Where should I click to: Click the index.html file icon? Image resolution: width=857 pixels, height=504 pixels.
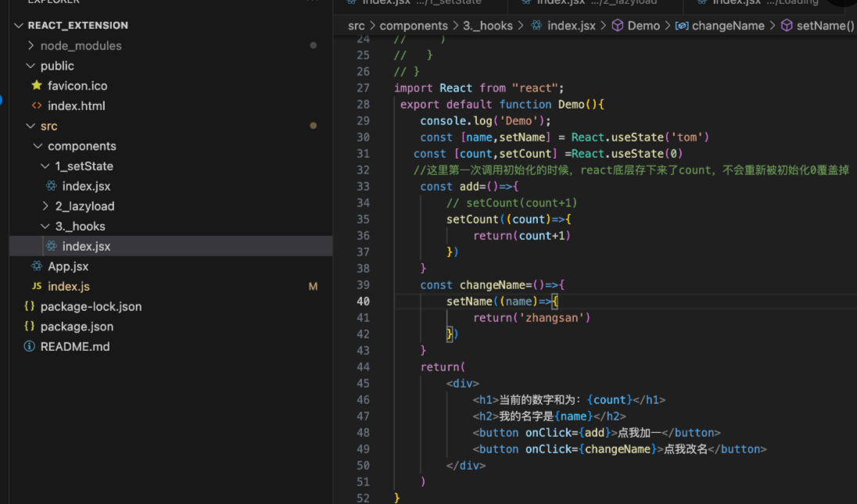37,106
